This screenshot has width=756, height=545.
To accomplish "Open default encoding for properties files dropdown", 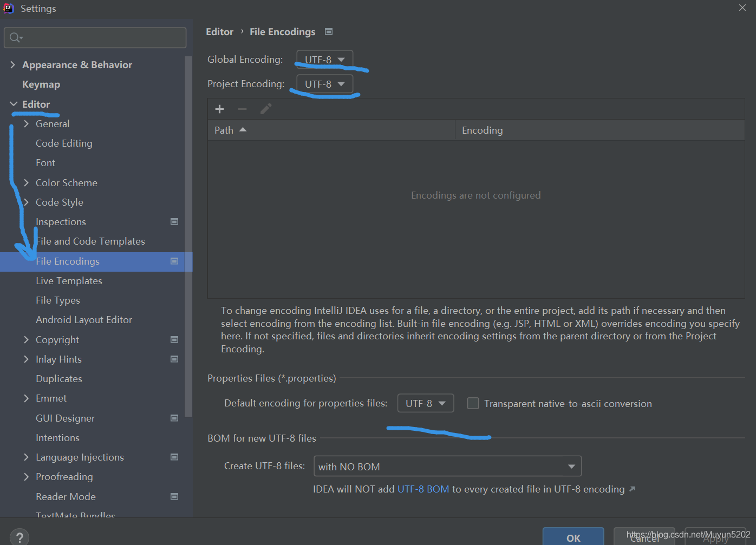I will click(426, 403).
